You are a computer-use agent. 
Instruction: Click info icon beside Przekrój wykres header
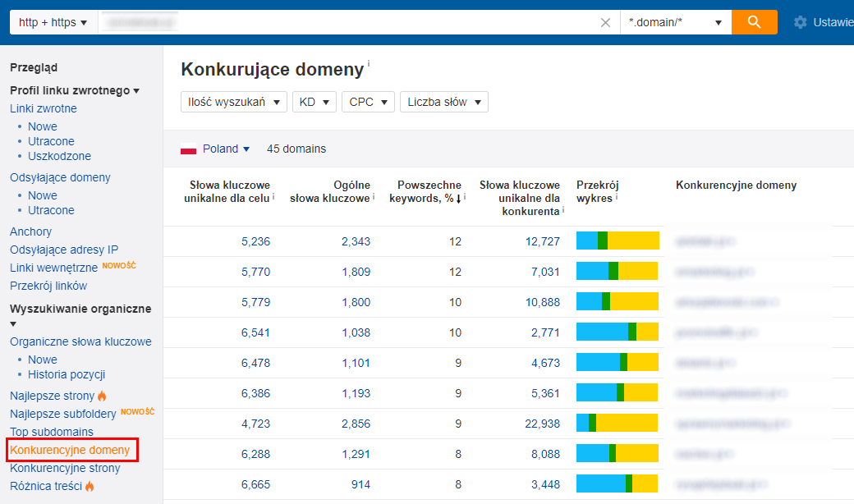tap(616, 198)
